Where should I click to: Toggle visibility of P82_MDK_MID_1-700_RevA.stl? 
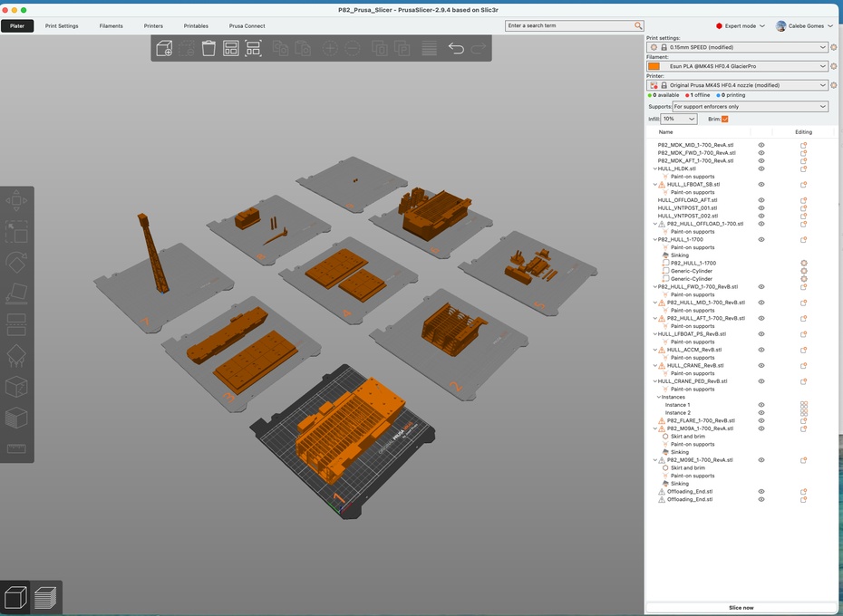click(761, 145)
